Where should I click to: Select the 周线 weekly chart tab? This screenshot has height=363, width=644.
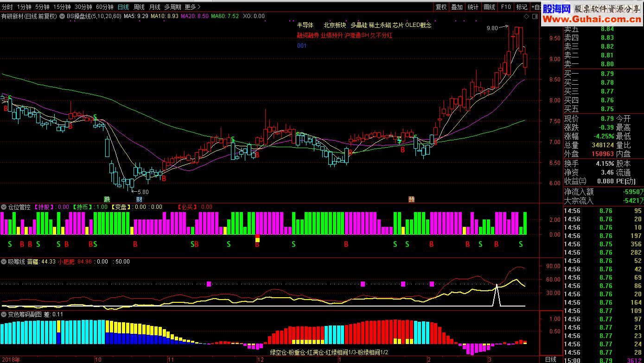click(139, 7)
